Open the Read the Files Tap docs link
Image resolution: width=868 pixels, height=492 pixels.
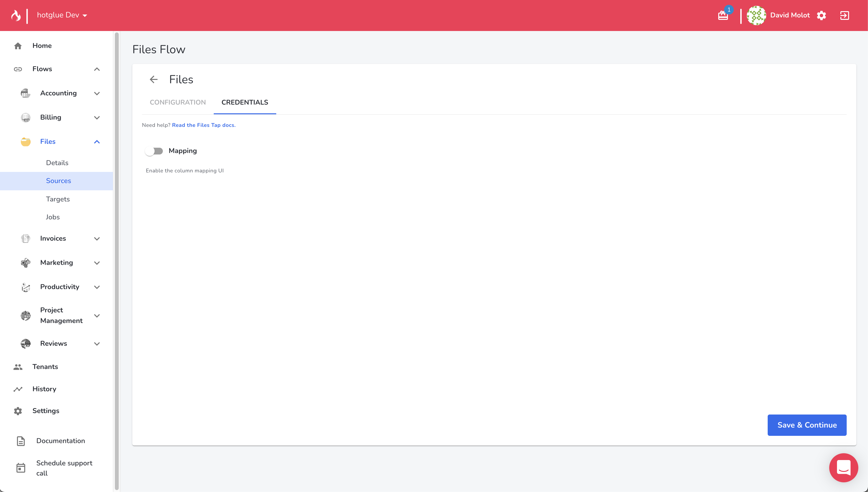(204, 125)
